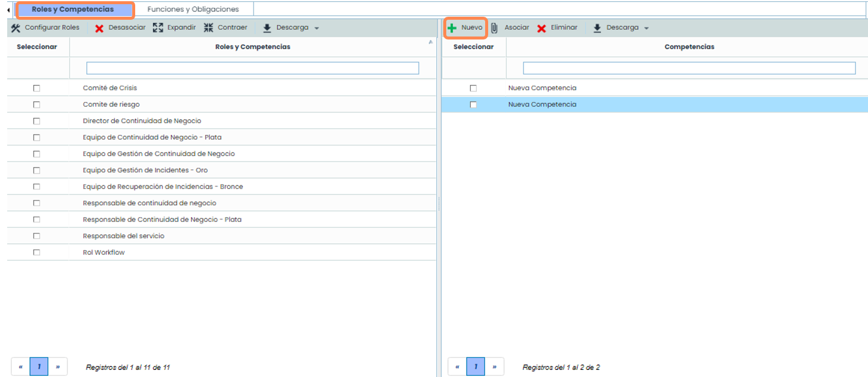This screenshot has height=377, width=868.
Task: Click the Asociar paperclip icon
Action: click(x=494, y=28)
